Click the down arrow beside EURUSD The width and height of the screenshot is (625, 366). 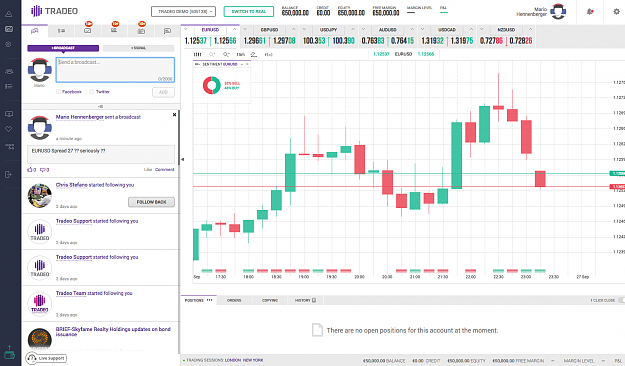[187, 29]
